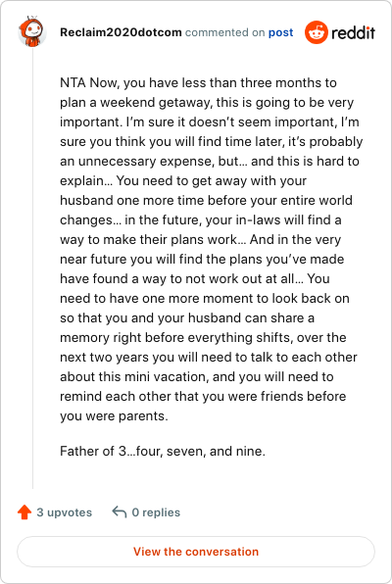Click the "NTA" word starting the comment
Image resolution: width=392 pixels, height=584 pixels.
(73, 82)
